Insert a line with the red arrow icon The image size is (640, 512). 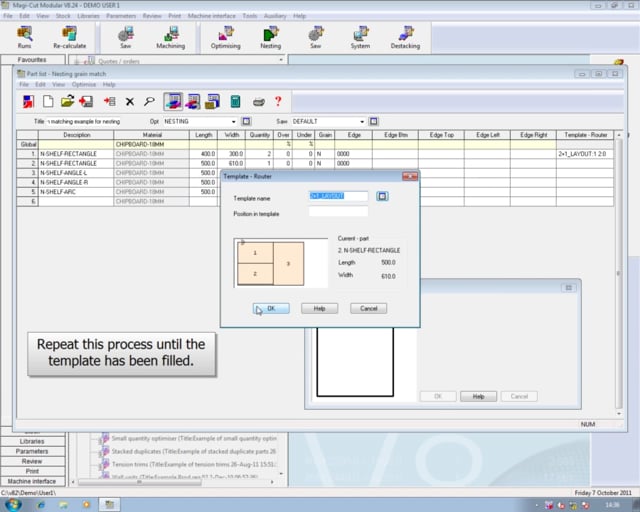click(x=109, y=101)
